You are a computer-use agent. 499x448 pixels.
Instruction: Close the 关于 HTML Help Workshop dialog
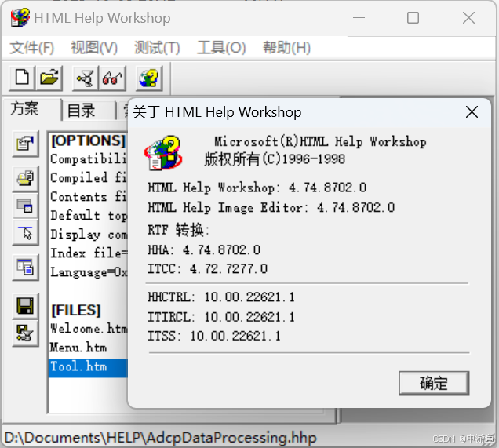click(x=472, y=112)
